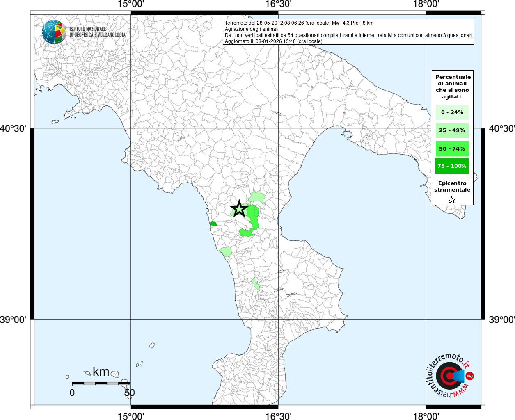Click the bottom 18°00' longitude label
This screenshot has width=515, height=420.
(426, 416)
